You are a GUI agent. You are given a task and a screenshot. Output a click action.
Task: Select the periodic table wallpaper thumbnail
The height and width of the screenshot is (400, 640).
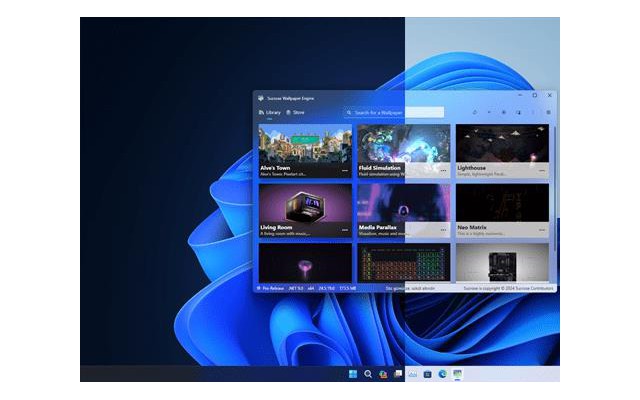(x=404, y=262)
